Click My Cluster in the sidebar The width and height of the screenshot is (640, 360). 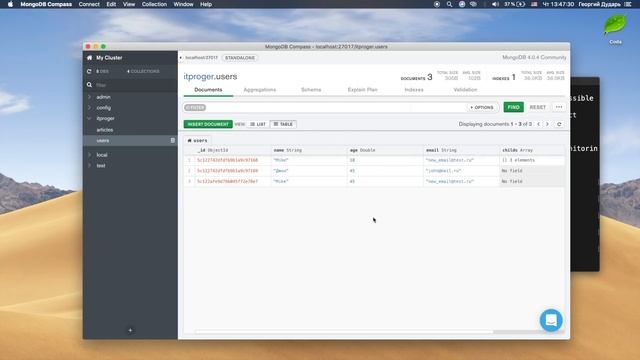109,58
